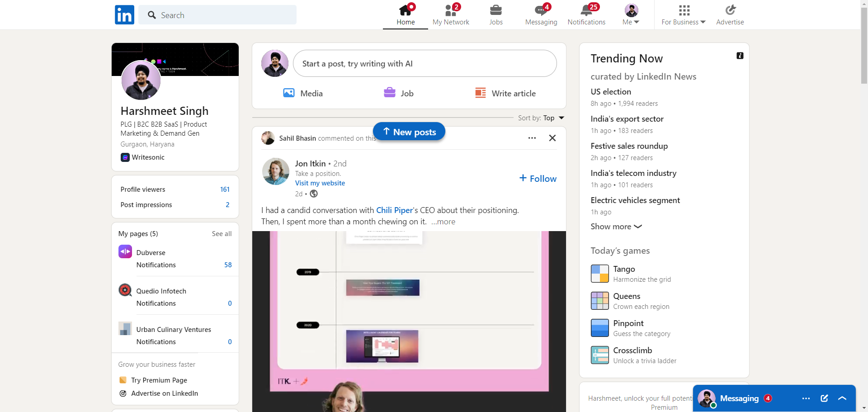The height and width of the screenshot is (412, 868).
Task: Open Dubverse Notifications count 58
Action: tap(228, 265)
